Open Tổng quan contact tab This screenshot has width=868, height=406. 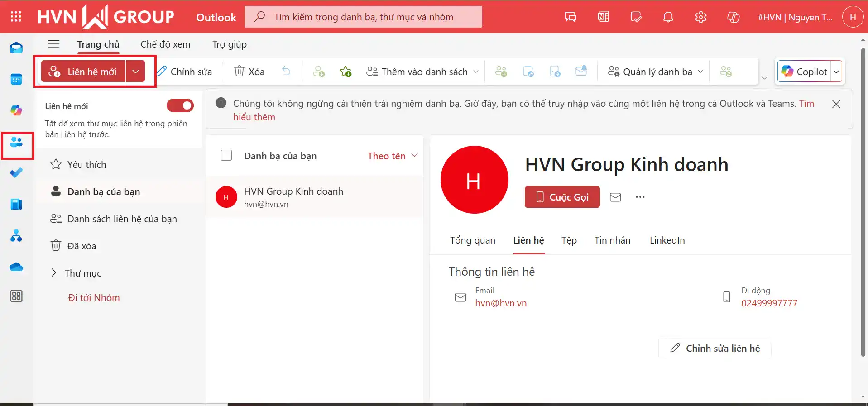coord(473,240)
